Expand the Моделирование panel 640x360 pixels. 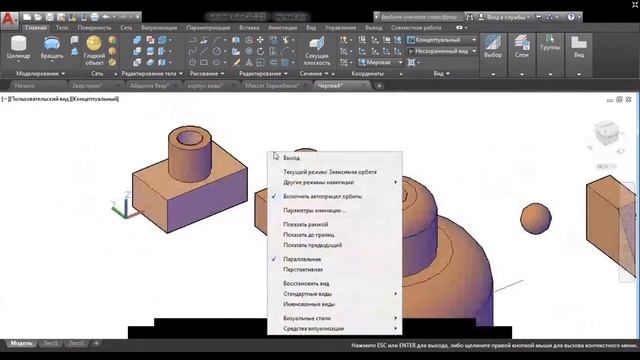[x=40, y=74]
